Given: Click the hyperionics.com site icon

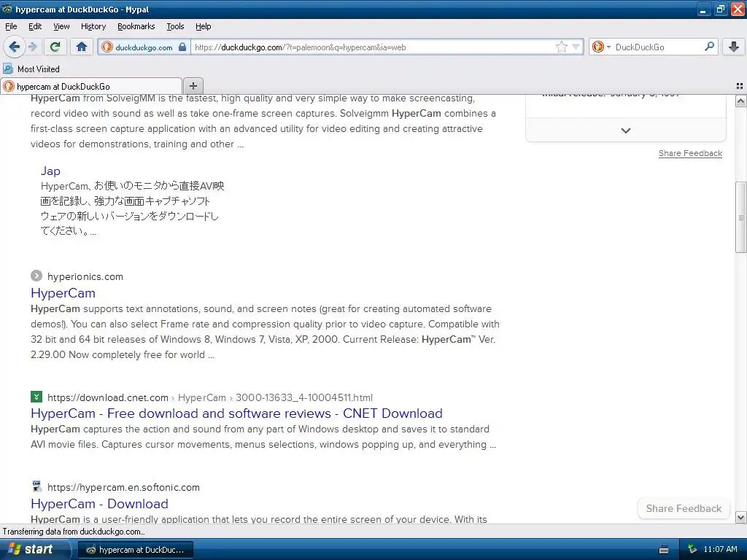Looking at the screenshot, I should pyautogui.click(x=36, y=276).
